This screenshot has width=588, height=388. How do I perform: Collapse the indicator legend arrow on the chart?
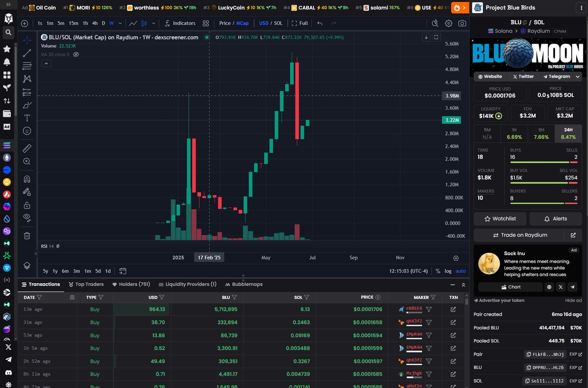click(x=46, y=63)
